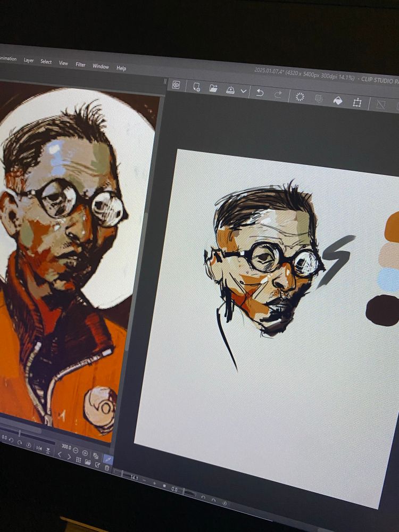Zoom out the Sub View image
This screenshot has width=399, height=532.
[76, 451]
